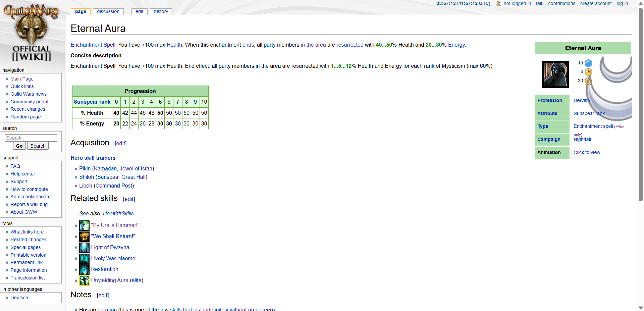Click the Lively Was Naomei skill icon
The height and width of the screenshot is (311, 644).
pos(84,259)
